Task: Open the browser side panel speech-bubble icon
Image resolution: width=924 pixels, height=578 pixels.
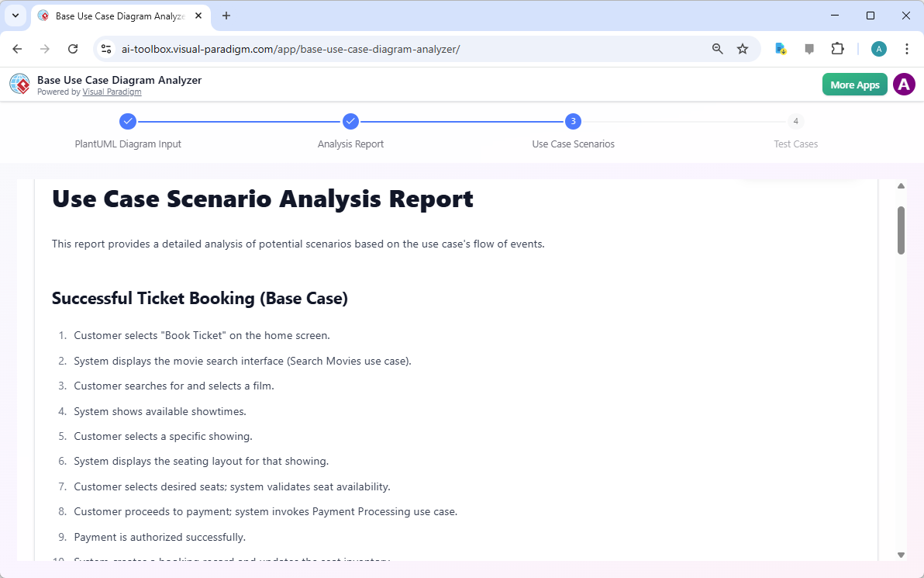Action: click(809, 48)
